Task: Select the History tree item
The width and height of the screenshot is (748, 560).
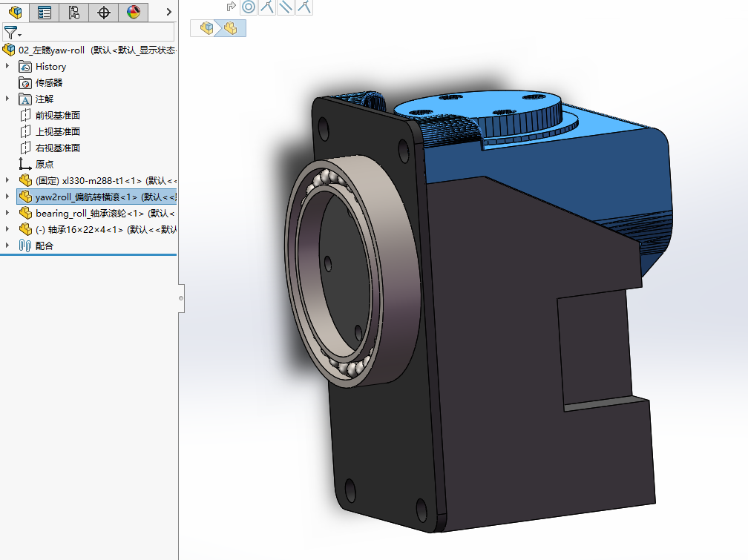Action: [x=50, y=66]
